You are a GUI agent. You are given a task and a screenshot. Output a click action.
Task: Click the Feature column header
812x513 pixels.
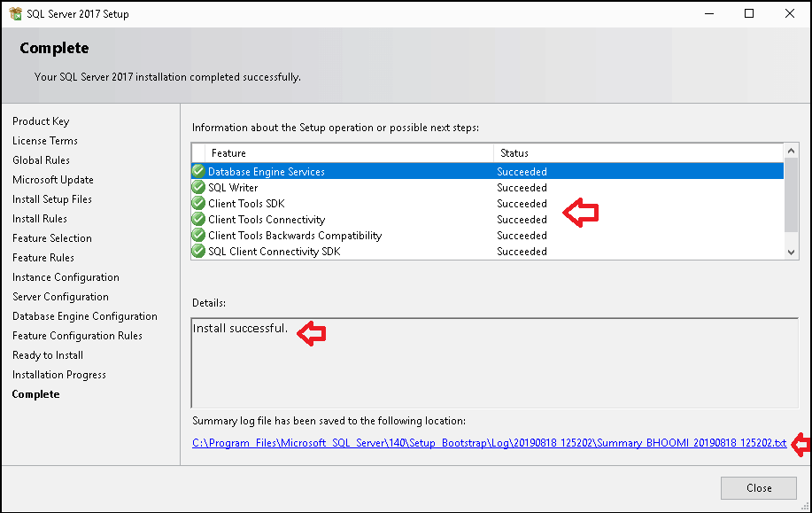pos(349,153)
